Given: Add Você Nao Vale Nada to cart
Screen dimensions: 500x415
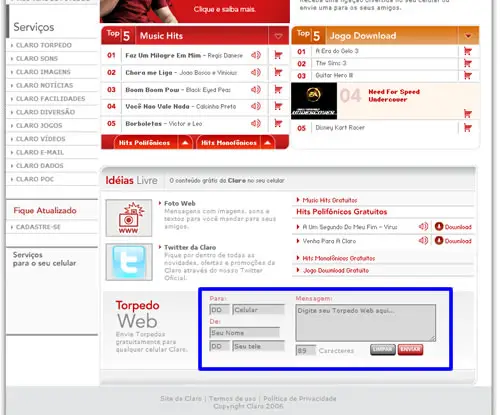Looking at the screenshot, I should pyautogui.click(x=278, y=106).
